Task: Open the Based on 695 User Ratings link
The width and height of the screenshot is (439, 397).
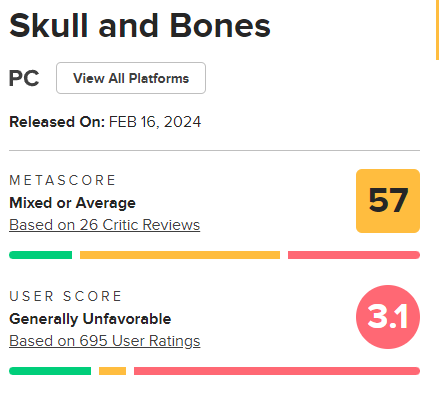Action: (x=105, y=341)
